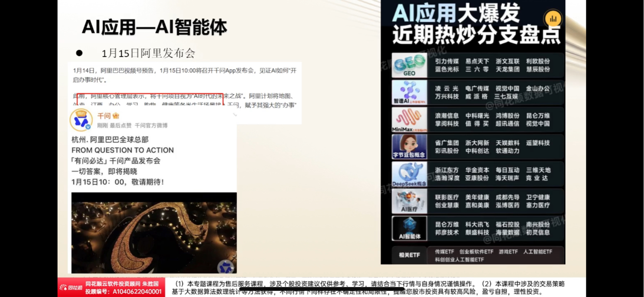Click 中科曙光 stock name
The image size is (644, 297).
click(477, 116)
